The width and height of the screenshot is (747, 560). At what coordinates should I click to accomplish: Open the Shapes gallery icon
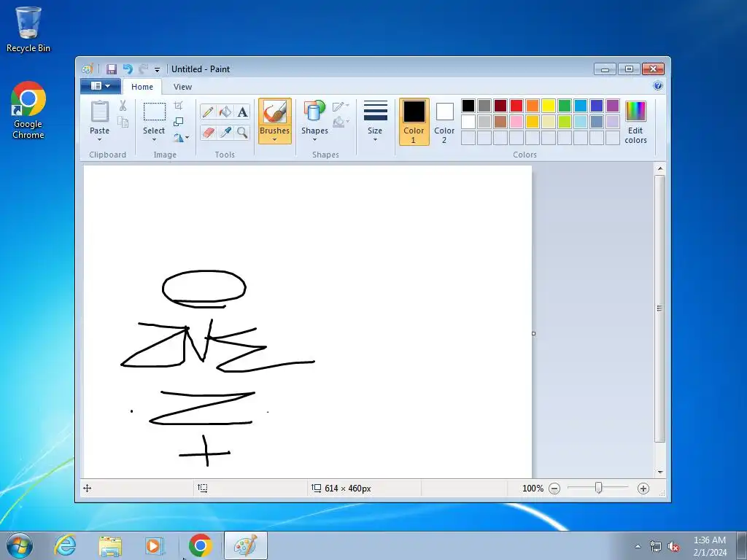pos(314,111)
